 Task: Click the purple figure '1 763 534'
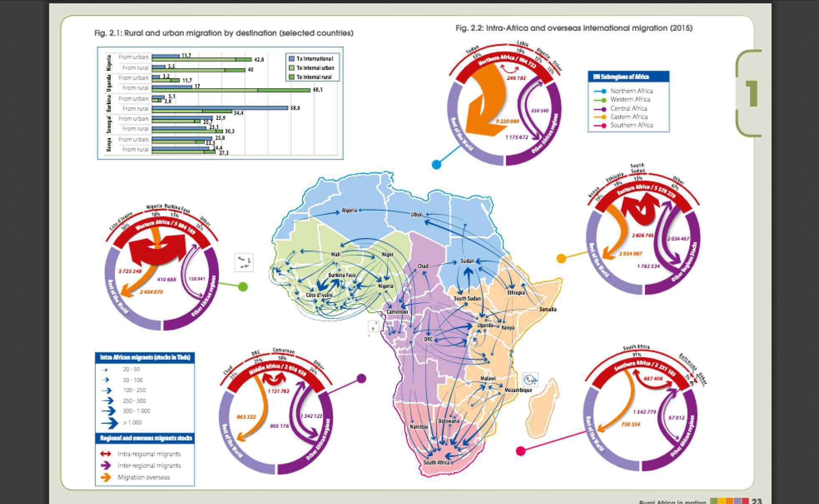(649, 266)
